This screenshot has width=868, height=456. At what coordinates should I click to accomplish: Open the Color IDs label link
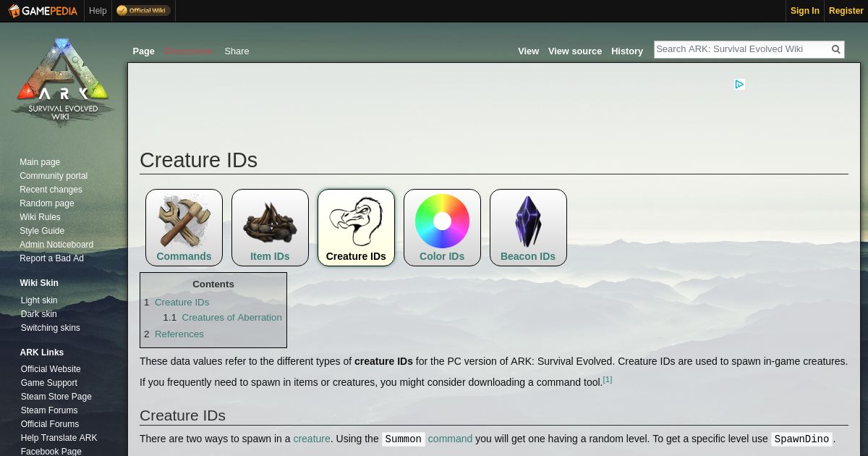pos(442,256)
